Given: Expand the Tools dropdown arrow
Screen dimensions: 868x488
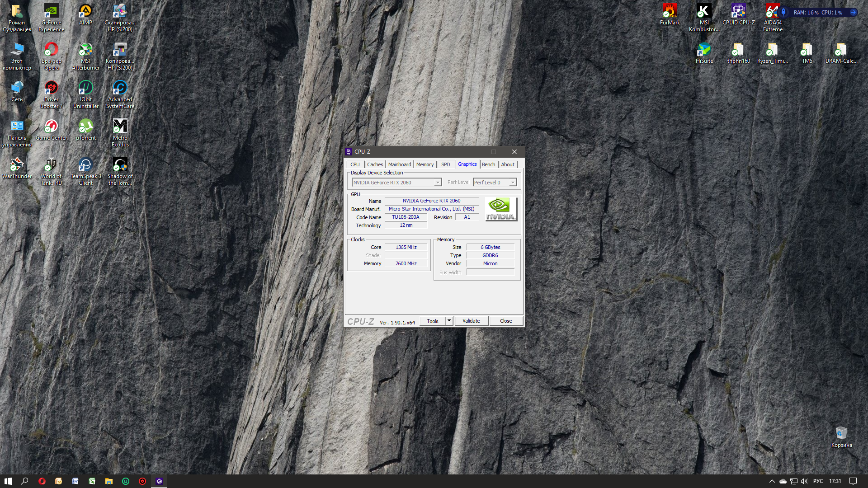Looking at the screenshot, I should click(x=449, y=321).
